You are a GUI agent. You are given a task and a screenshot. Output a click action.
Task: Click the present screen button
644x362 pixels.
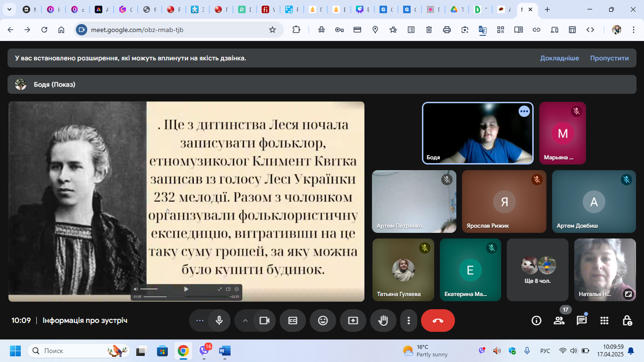[x=353, y=321]
